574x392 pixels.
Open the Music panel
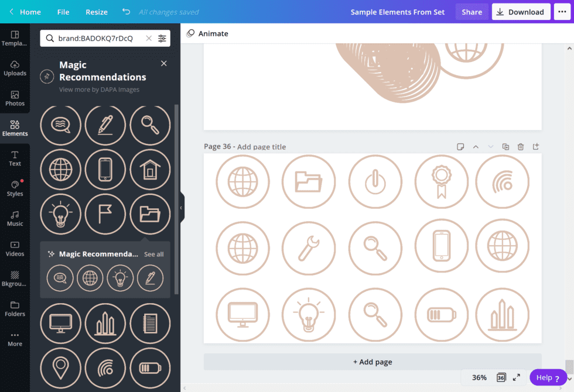click(15, 219)
